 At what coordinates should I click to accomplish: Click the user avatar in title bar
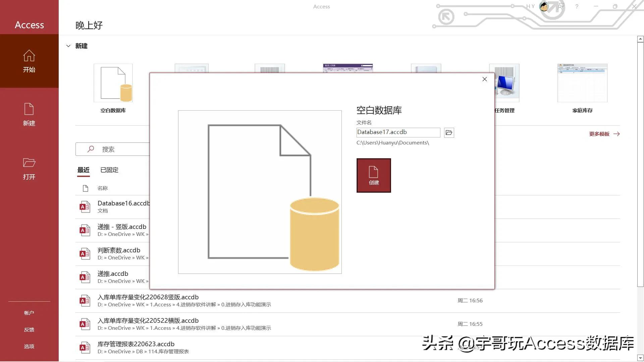pos(544,6)
